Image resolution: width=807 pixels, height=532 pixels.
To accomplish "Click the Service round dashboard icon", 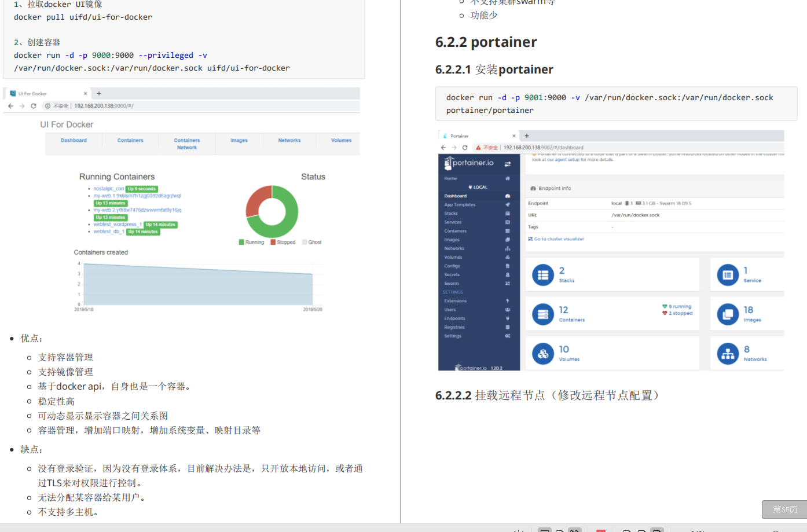I will click(x=728, y=275).
